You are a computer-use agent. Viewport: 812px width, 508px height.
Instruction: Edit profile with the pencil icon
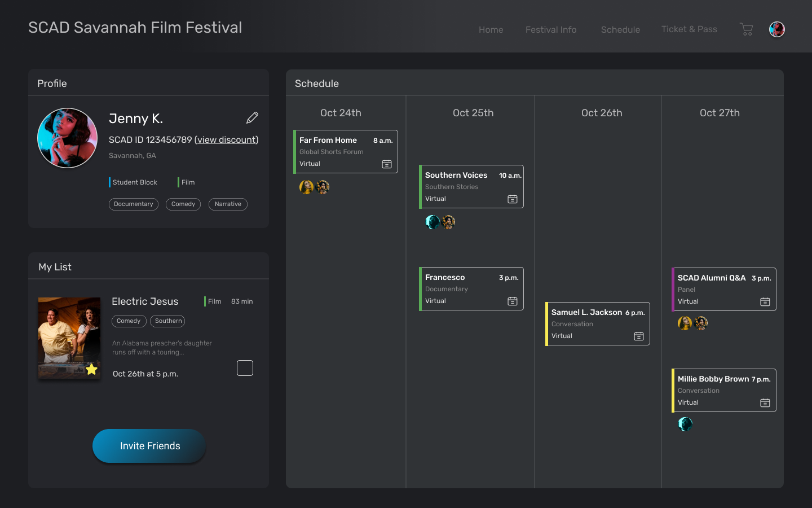pyautogui.click(x=252, y=117)
